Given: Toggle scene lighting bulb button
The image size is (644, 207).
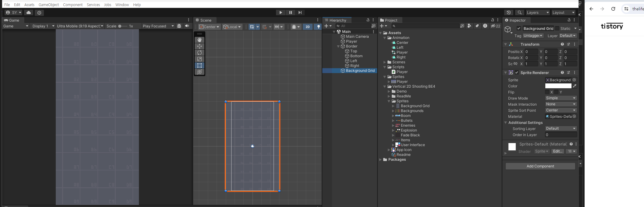Looking at the screenshot, I should 318,27.
